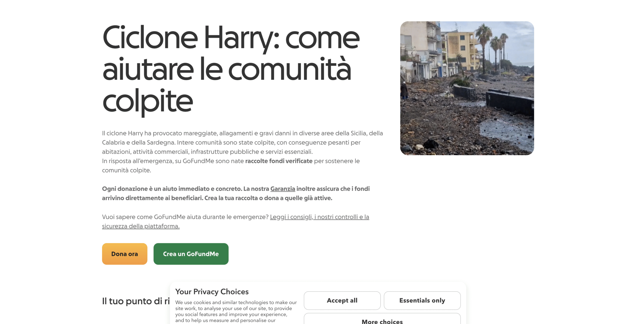Click the "We use cookies" description text

236,311
